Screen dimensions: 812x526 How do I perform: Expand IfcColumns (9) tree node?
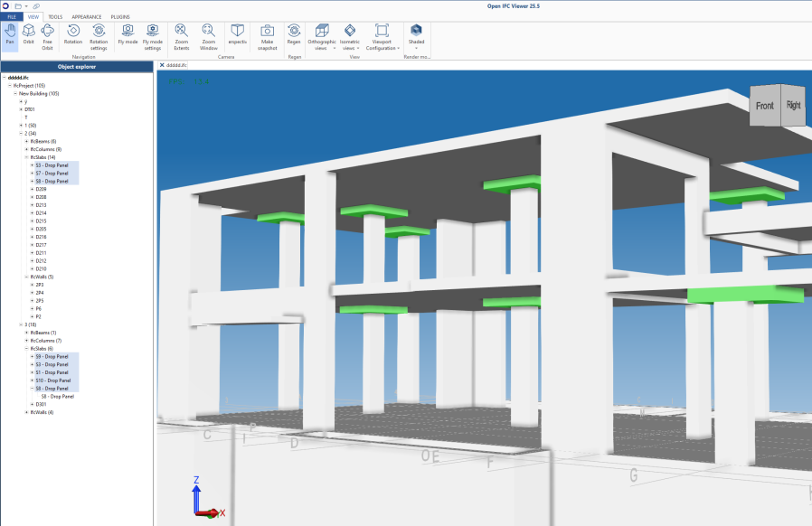click(x=26, y=149)
